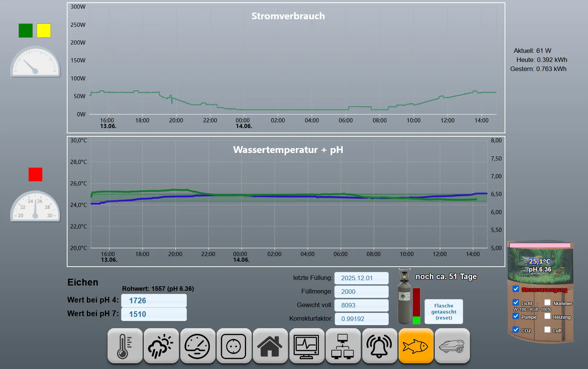This screenshot has width=588, height=369.
Task: Click the yellow status square
Action: 44,31
